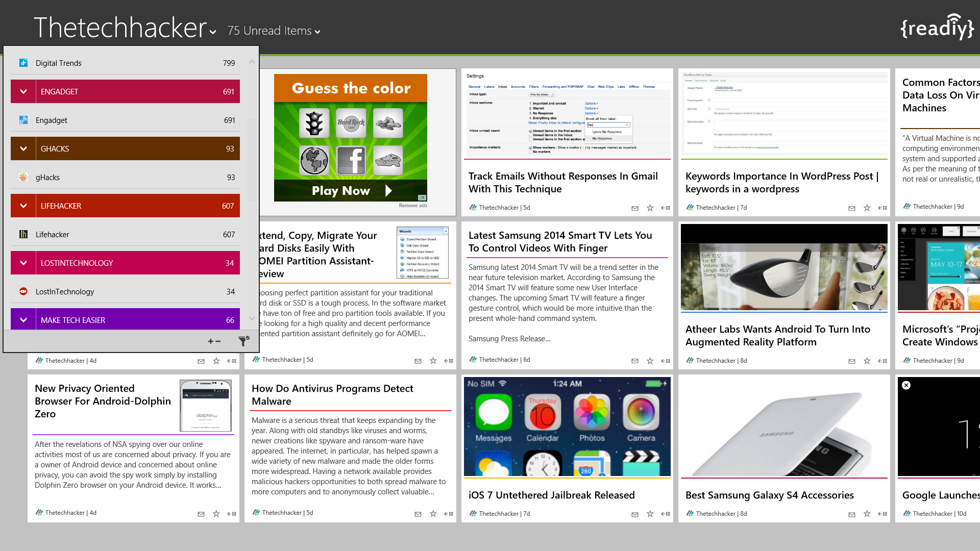Click envelope icon on Samsung Smart TV article

pos(635,361)
